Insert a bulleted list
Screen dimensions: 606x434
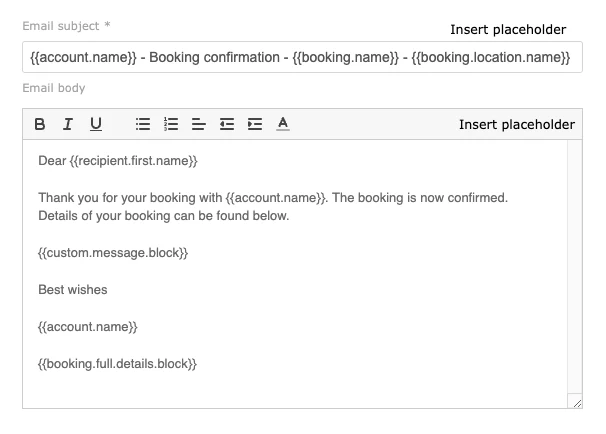click(x=143, y=124)
